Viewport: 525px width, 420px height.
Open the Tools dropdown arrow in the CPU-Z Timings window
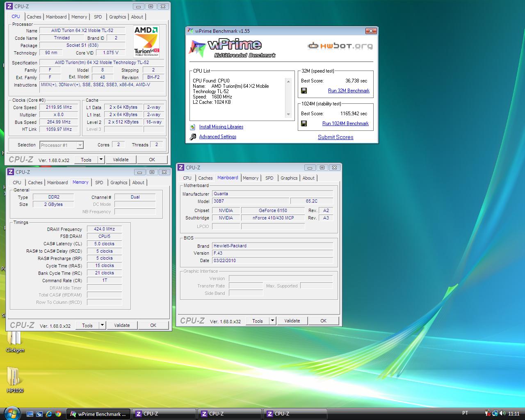[x=103, y=325]
